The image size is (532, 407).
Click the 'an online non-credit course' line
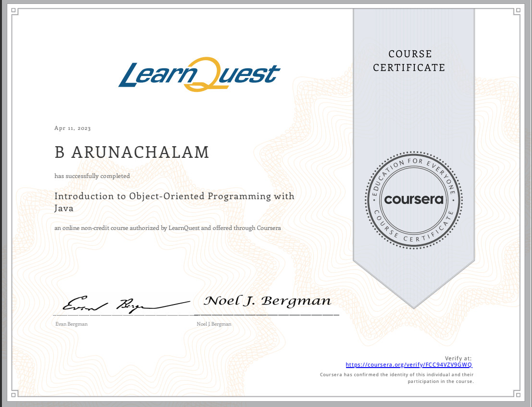pyautogui.click(x=168, y=228)
